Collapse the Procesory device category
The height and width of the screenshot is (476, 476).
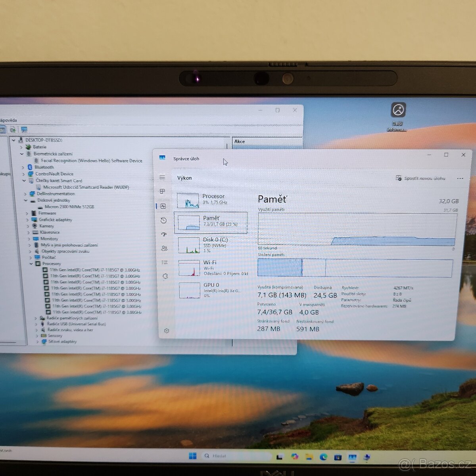click(31, 263)
